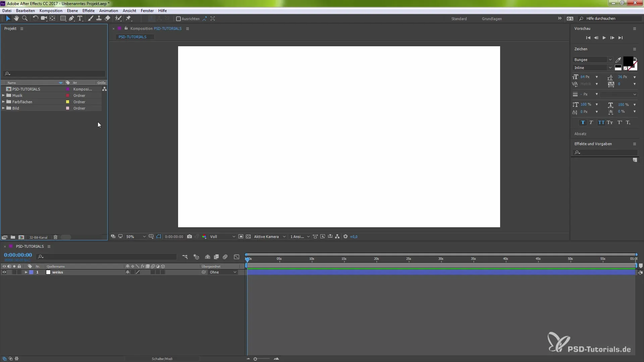The image size is (644, 362).
Task: Enable motion blur icon in timeline
Action: tap(225, 257)
